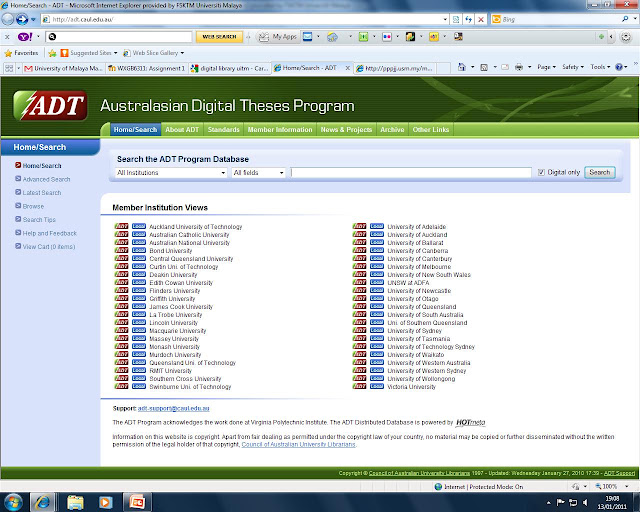Open the All fields dropdown
640x512 pixels.
(x=258, y=173)
